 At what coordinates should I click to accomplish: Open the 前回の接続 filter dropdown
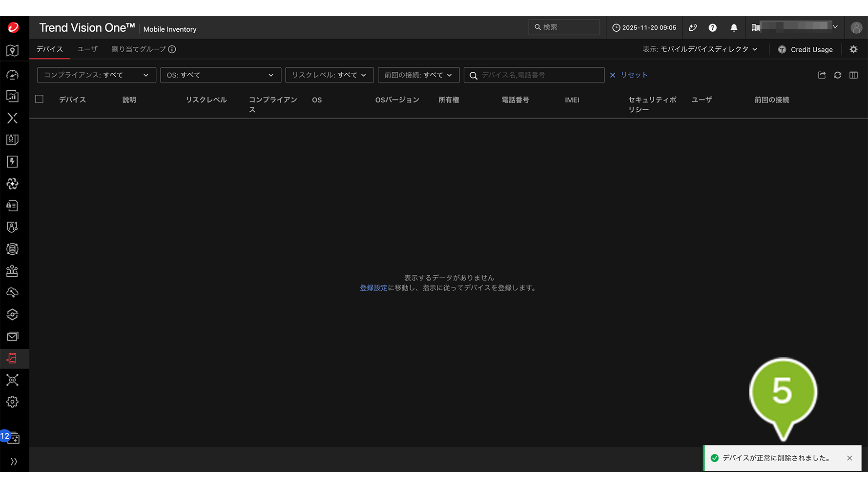pos(418,75)
